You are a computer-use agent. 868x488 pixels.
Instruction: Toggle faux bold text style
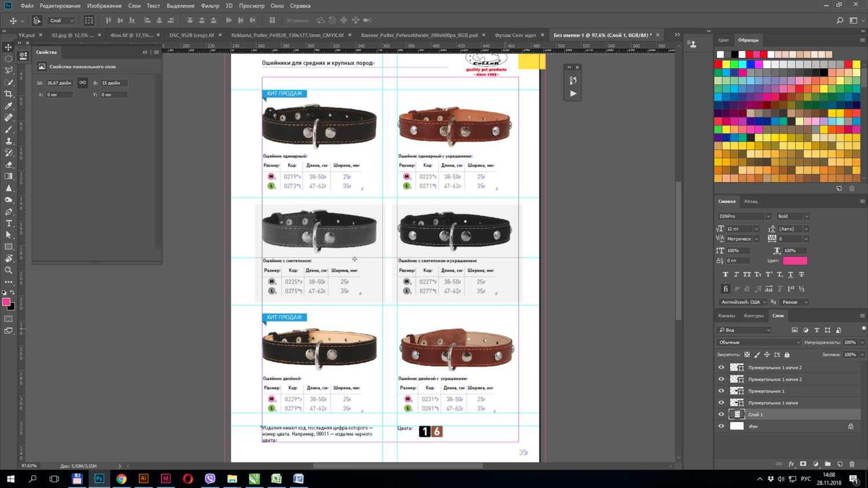coord(726,275)
